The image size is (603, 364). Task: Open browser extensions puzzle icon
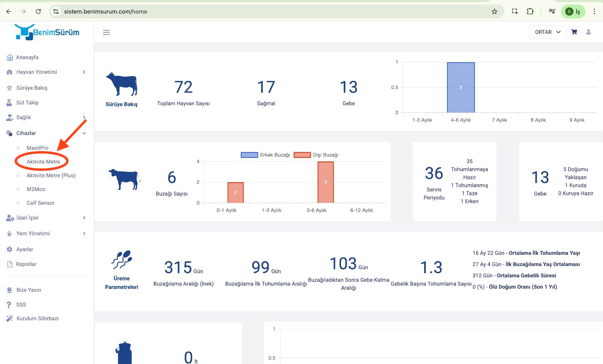coord(530,11)
